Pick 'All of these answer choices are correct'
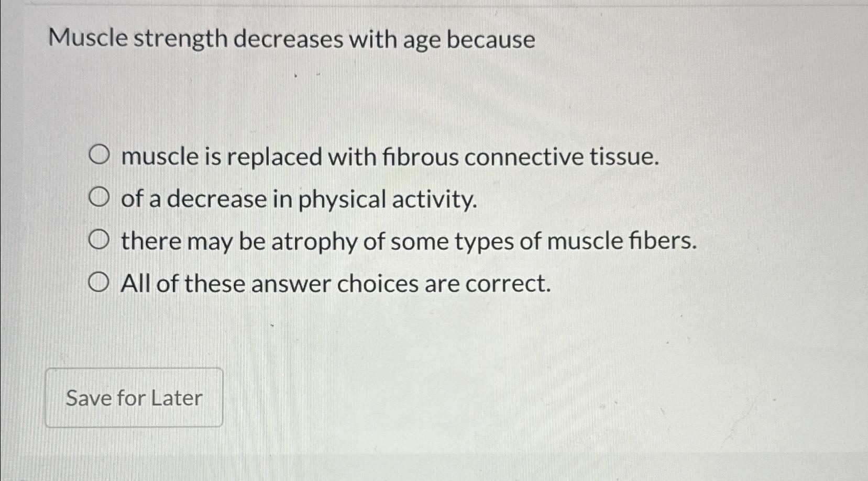 click(101, 281)
